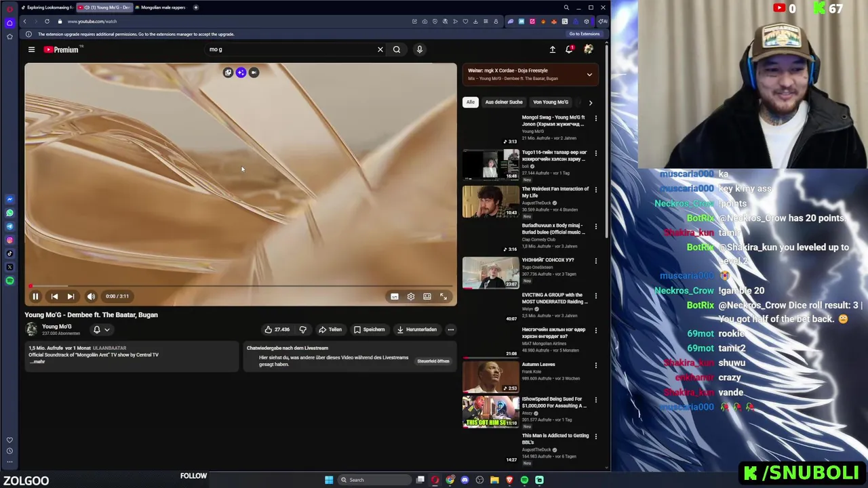Open the YouTube guide hamburger menu

pyautogui.click(x=31, y=49)
